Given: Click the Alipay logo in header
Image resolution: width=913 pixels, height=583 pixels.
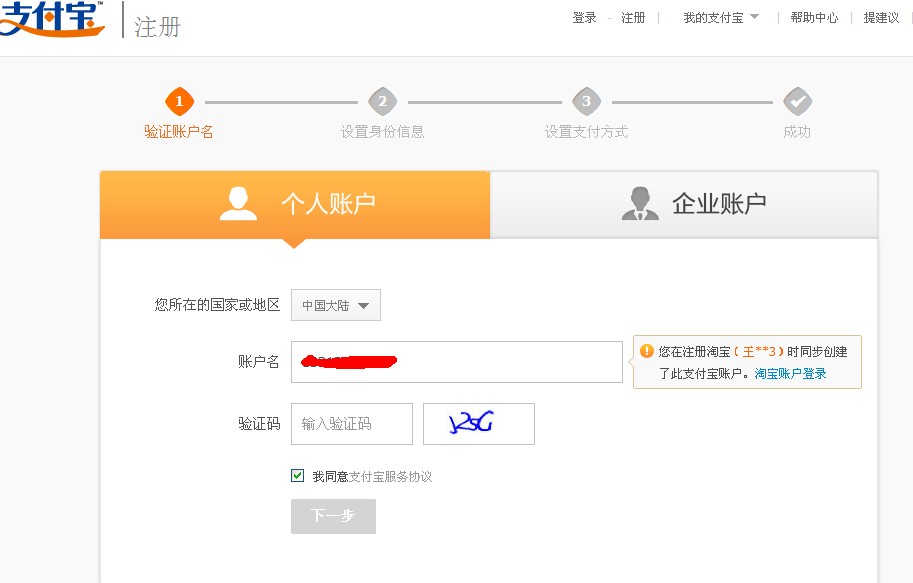Looking at the screenshot, I should [52, 20].
